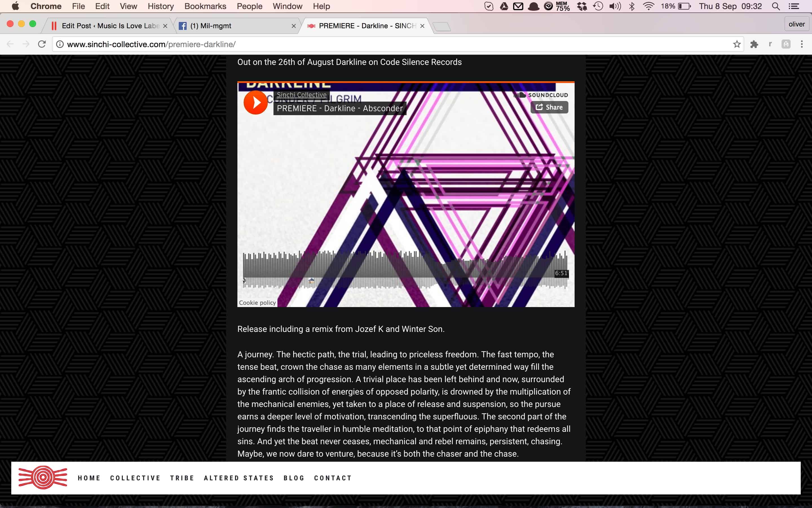
Task: Click the Sinchi red spiral logo
Action: point(43,478)
